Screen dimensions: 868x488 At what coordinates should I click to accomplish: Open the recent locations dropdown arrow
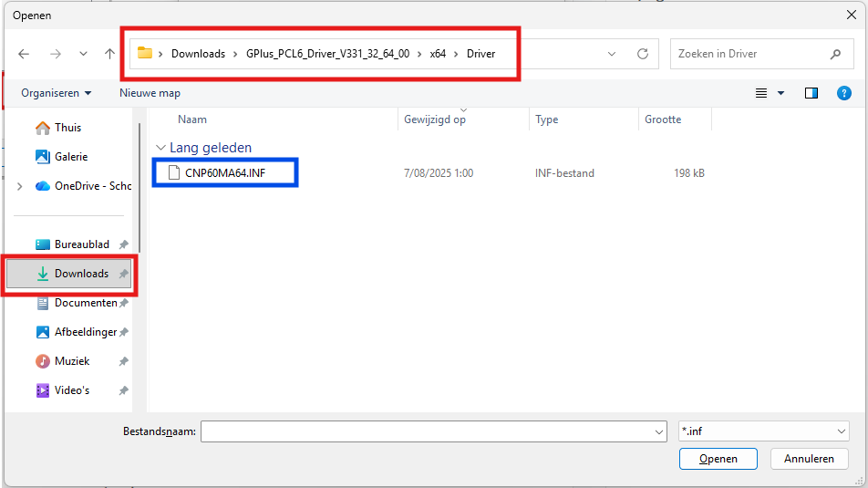83,54
